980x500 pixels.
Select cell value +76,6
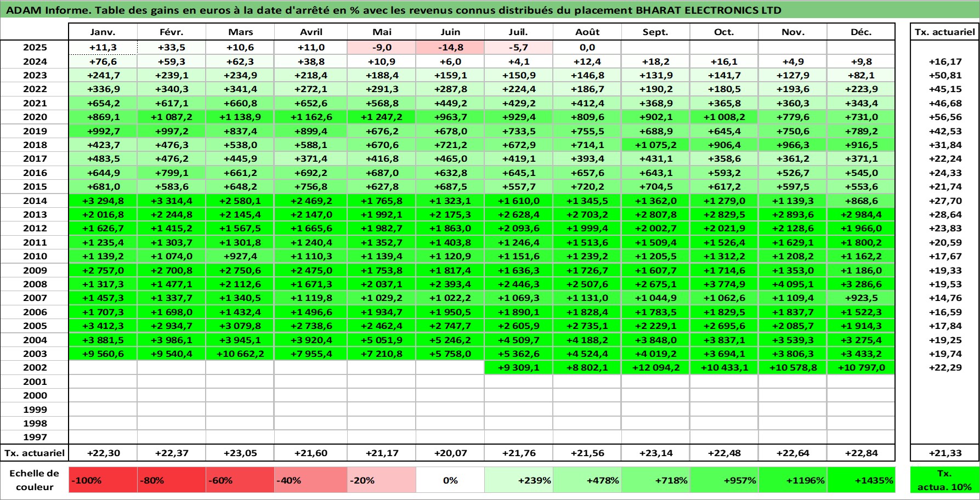103,61
